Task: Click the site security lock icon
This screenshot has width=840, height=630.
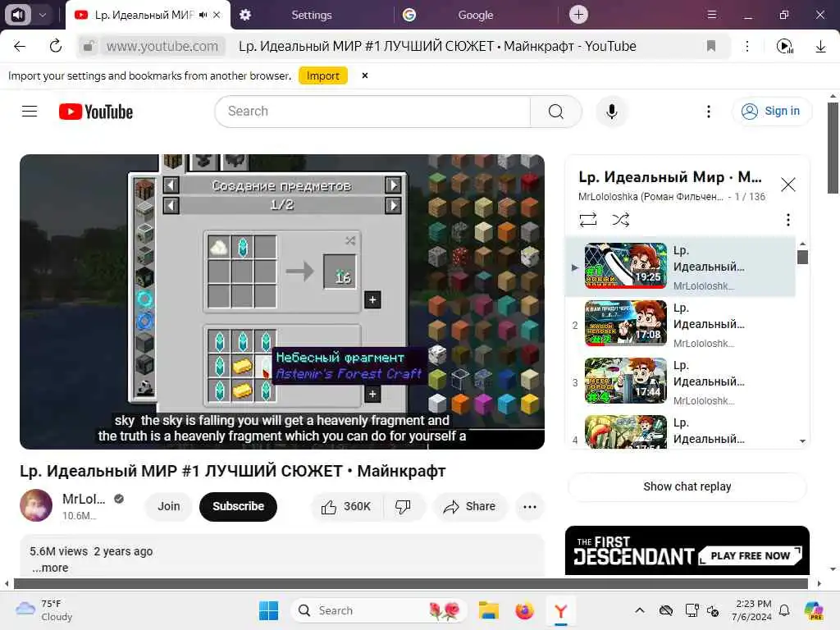Action: pos(89,46)
